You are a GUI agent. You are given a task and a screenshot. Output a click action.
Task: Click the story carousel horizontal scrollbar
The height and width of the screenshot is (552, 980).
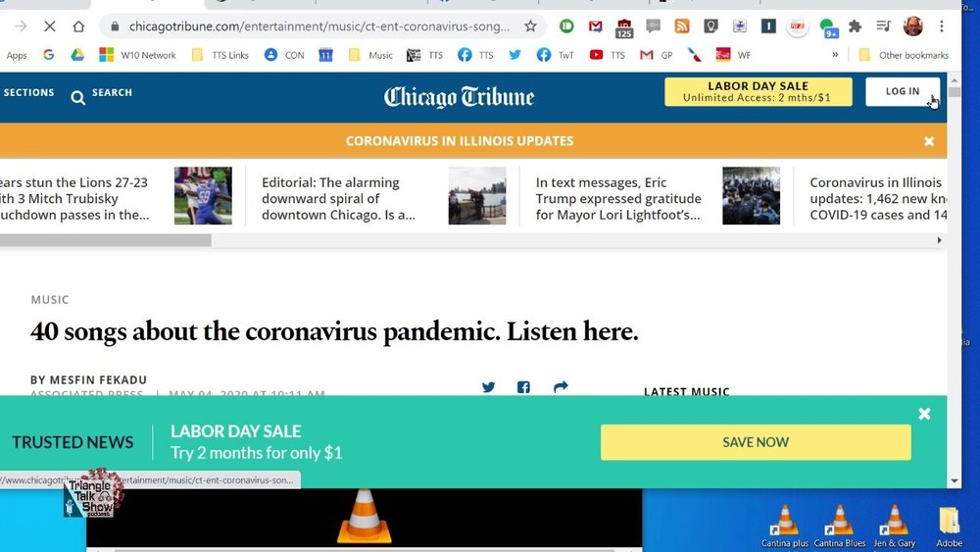[105, 240]
